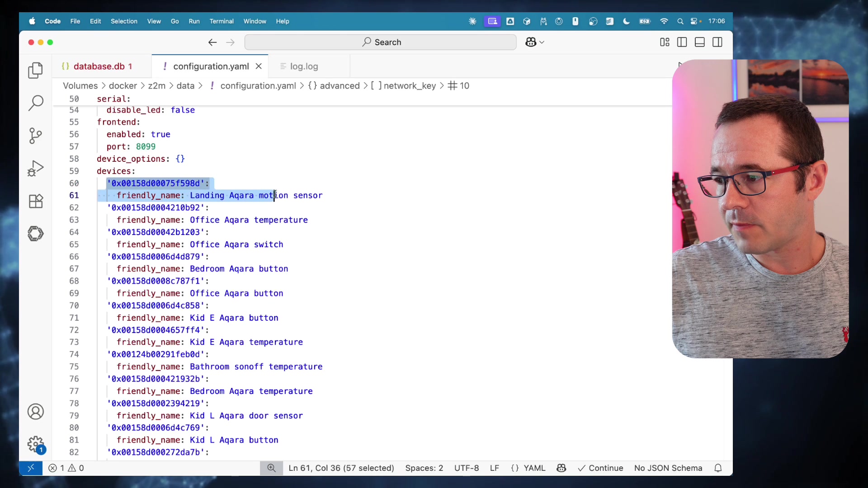Viewport: 868px width, 488px height.
Task: Open the Source Control view
Action: pyautogui.click(x=35, y=136)
